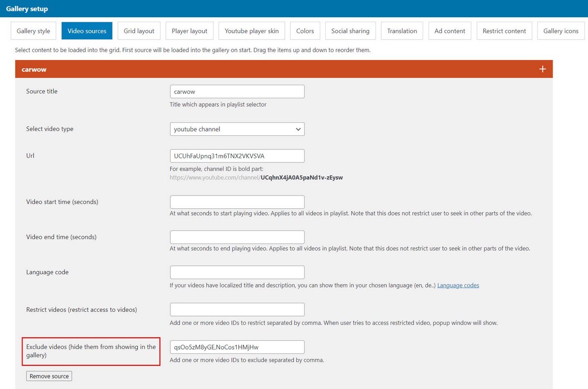The image size is (588, 389).
Task: Open the Select video type dropdown
Action: (237, 129)
